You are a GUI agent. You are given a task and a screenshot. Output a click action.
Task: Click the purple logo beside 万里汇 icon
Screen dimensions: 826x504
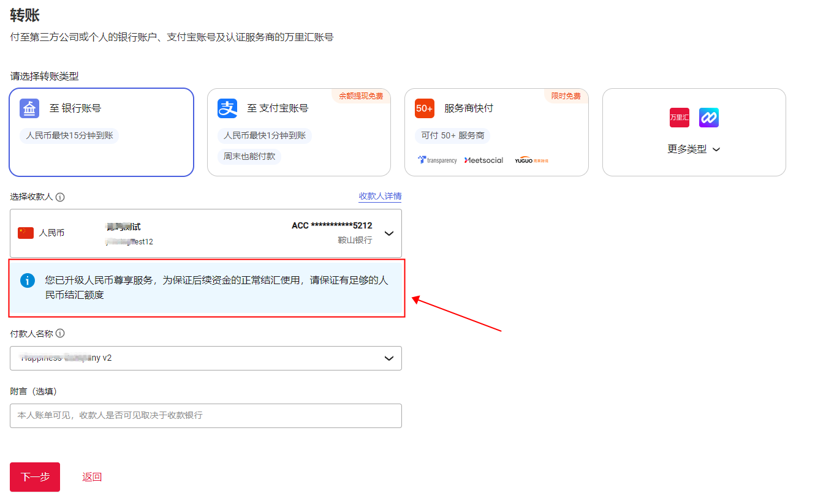coord(708,117)
